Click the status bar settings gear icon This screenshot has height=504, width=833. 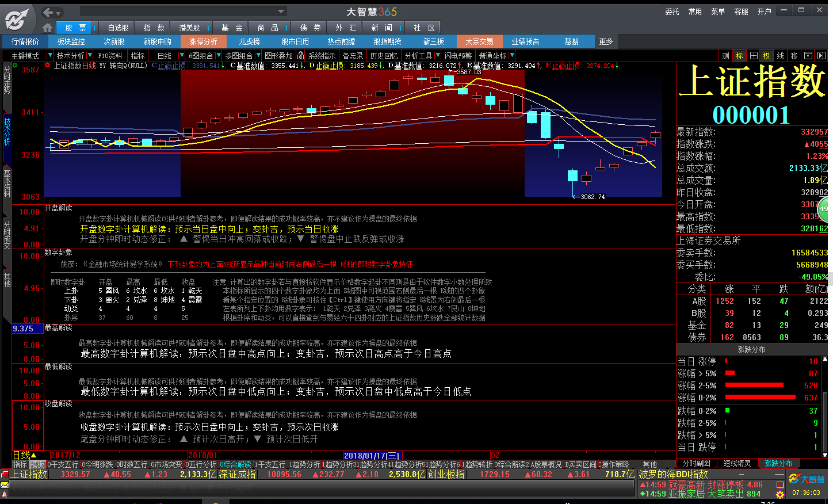tap(780, 494)
